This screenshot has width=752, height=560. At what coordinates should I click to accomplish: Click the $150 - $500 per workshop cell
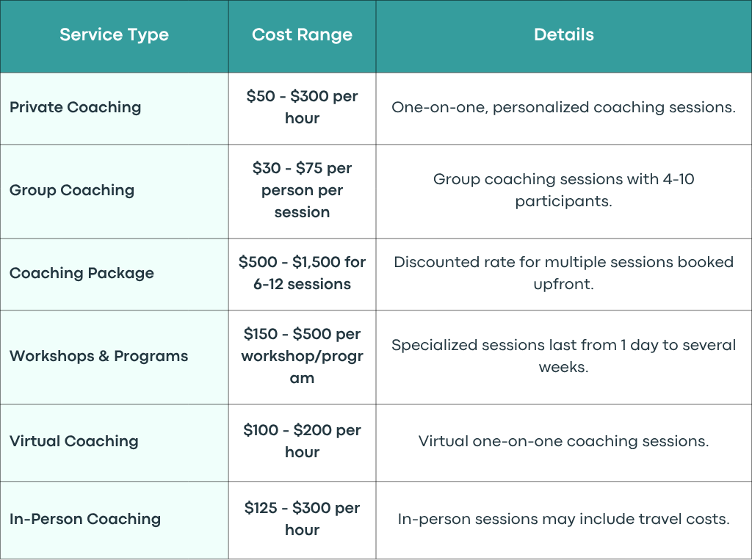(302, 356)
